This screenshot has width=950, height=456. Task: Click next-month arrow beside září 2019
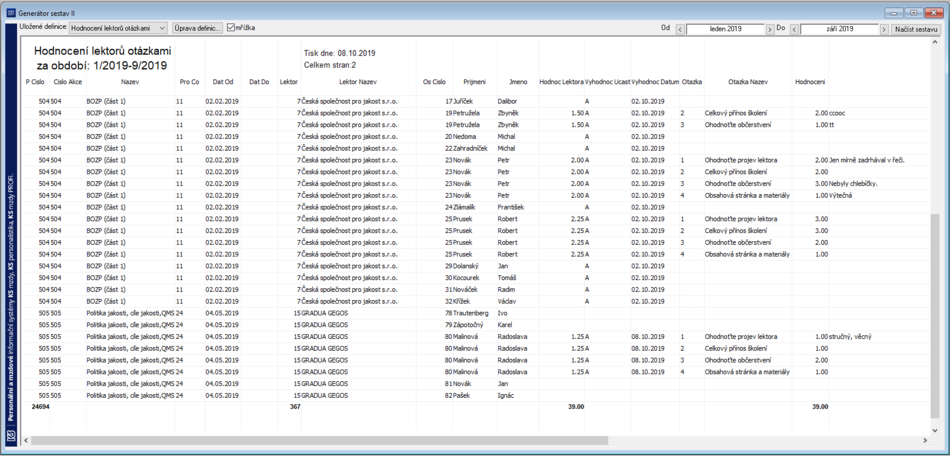pyautogui.click(x=884, y=29)
